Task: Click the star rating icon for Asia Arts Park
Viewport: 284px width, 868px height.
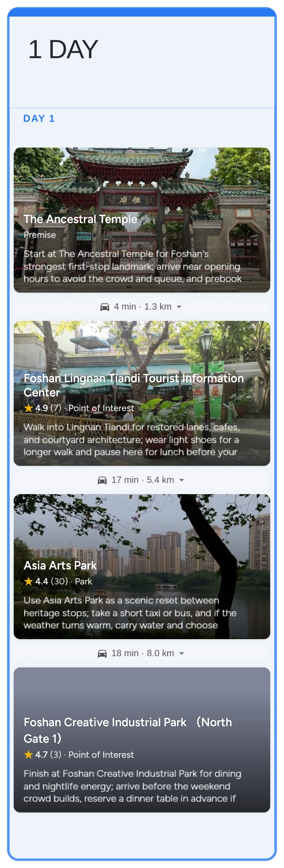Action: pyautogui.click(x=29, y=581)
